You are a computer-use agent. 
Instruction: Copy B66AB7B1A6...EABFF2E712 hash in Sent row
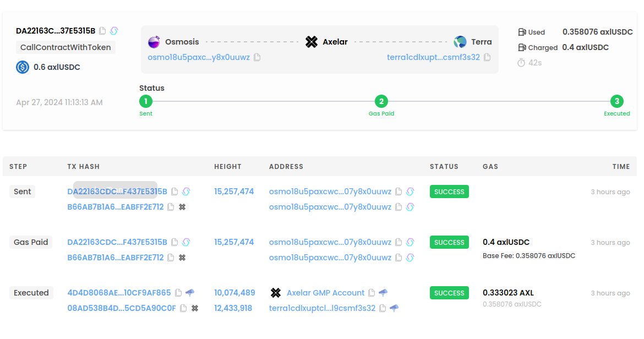(171, 207)
